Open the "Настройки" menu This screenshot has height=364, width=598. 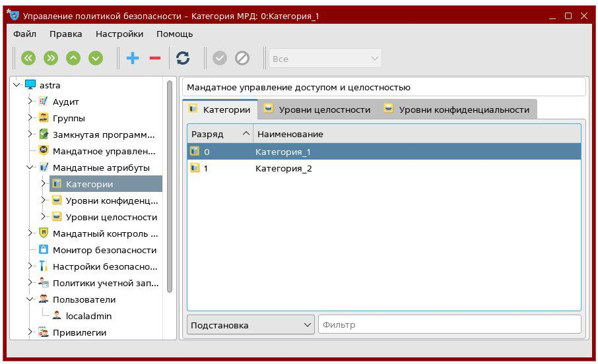point(119,34)
